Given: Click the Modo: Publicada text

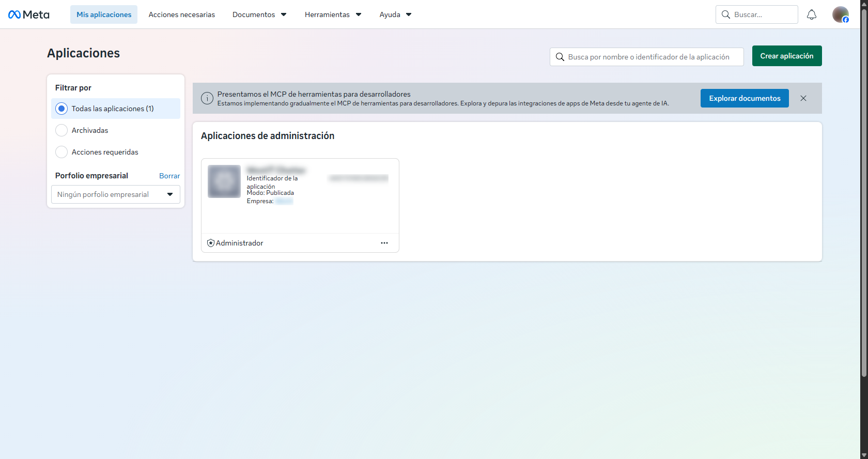Looking at the screenshot, I should (270, 193).
